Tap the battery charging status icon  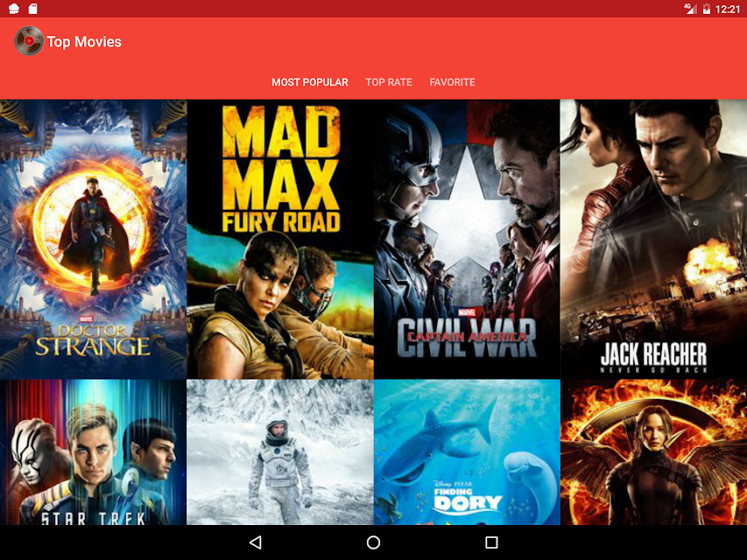[707, 9]
